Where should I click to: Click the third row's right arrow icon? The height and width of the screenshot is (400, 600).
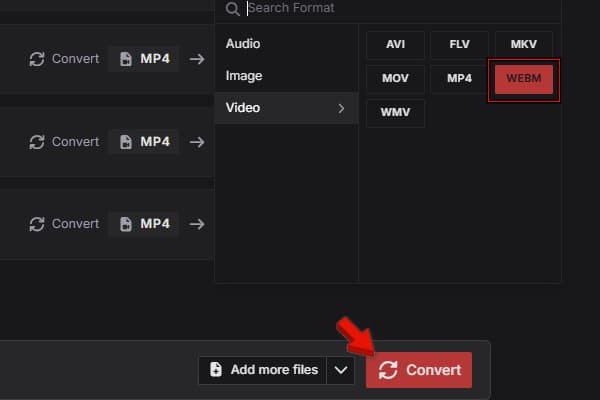coord(197,224)
